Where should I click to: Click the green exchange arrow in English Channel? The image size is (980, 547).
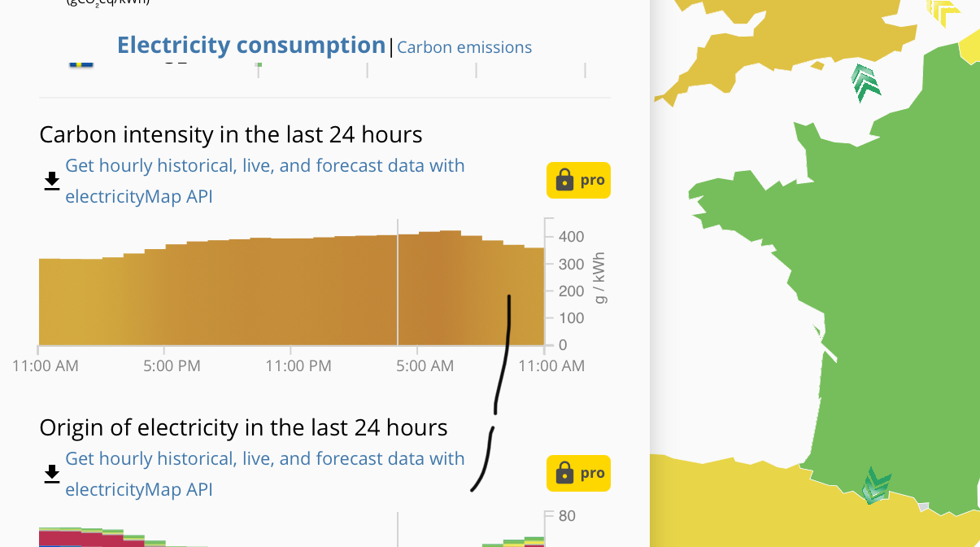tap(865, 84)
